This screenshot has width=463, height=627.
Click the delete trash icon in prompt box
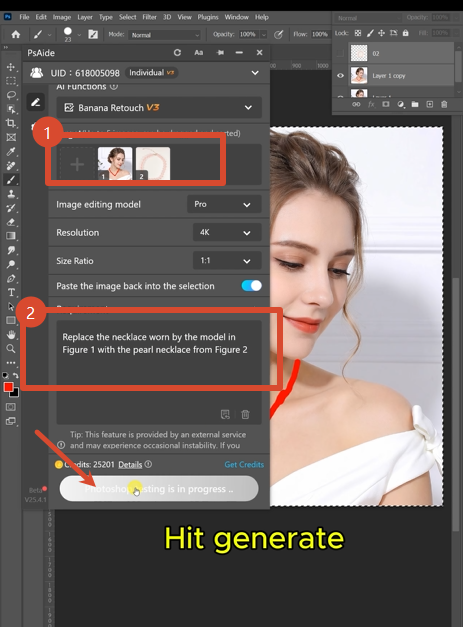tap(245, 414)
